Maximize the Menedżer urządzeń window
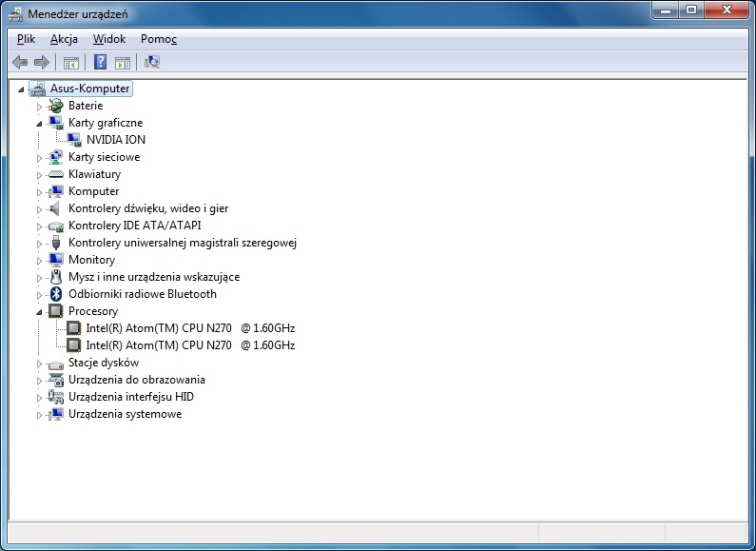This screenshot has height=551, width=756. (691, 10)
